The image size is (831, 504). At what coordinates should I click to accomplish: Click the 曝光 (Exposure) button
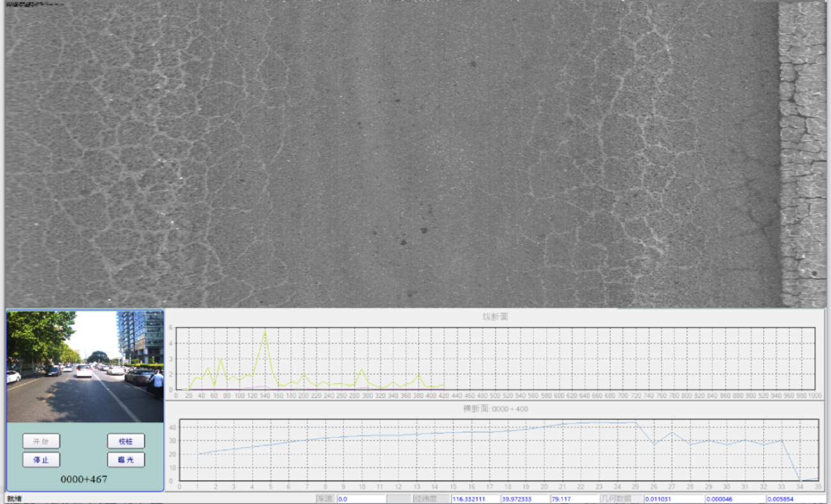tap(126, 460)
